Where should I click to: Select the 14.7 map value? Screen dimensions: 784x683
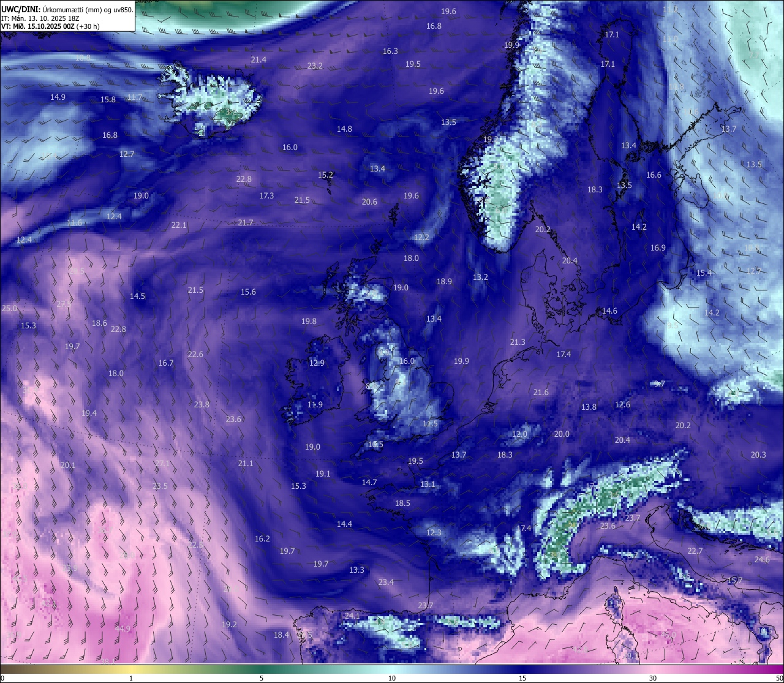(x=369, y=482)
